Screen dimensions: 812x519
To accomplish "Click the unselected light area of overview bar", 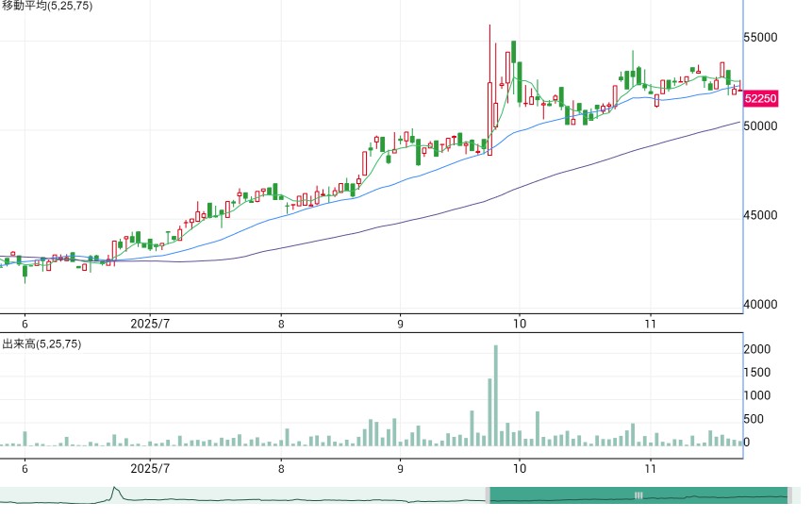I will coord(242,495).
